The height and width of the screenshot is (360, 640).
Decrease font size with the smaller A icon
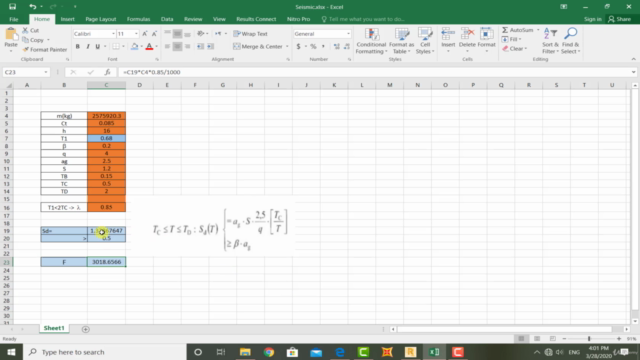154,34
